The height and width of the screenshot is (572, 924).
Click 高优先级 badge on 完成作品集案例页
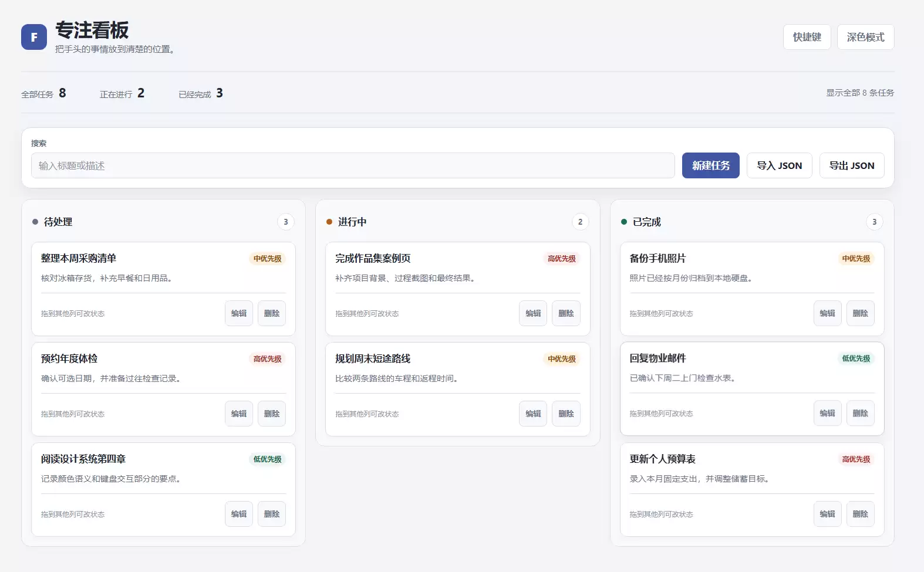562,259
